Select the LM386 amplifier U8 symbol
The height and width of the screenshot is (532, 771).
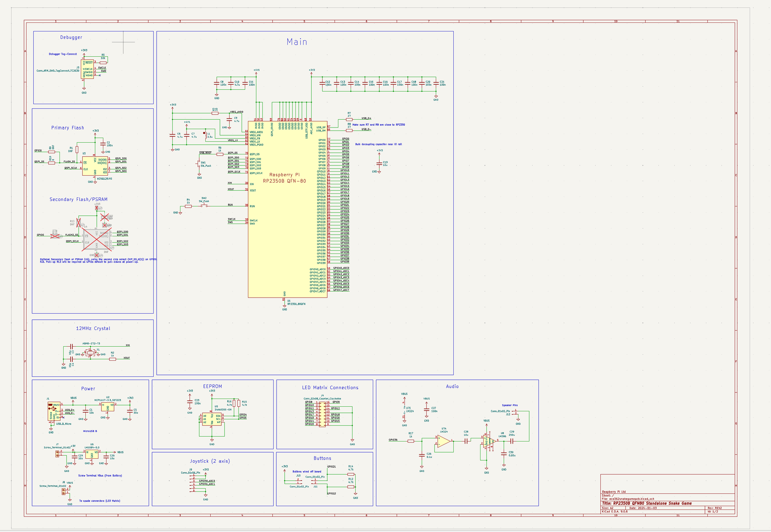pos(488,441)
